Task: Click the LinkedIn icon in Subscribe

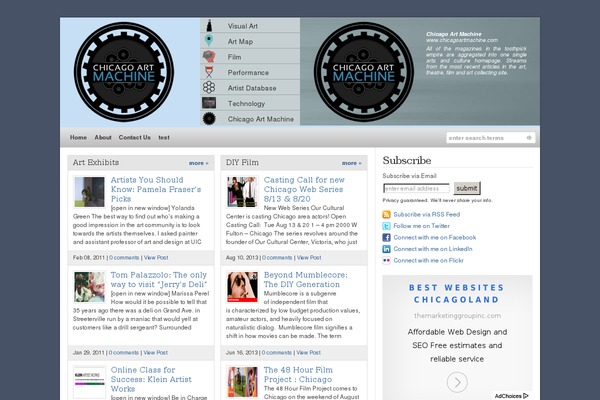Action: 386,249
